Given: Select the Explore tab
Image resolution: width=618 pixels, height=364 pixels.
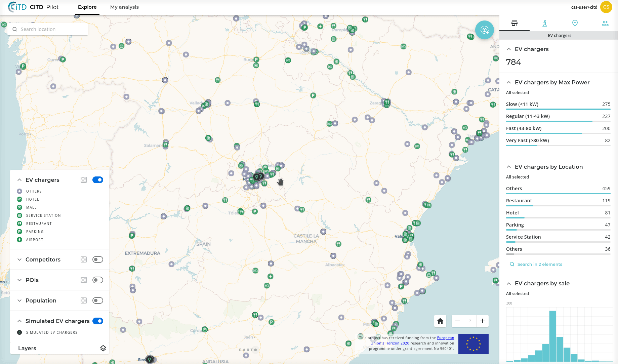Looking at the screenshot, I should (x=87, y=7).
